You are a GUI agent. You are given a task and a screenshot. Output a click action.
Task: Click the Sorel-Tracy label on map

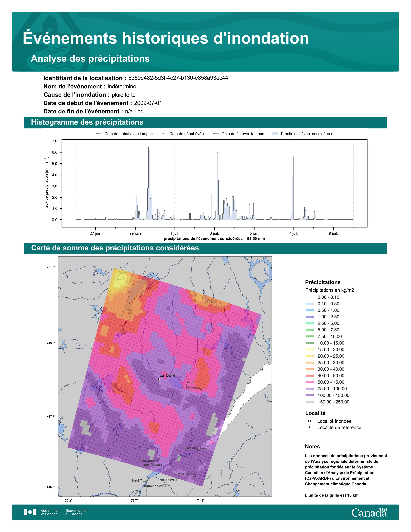(140, 481)
